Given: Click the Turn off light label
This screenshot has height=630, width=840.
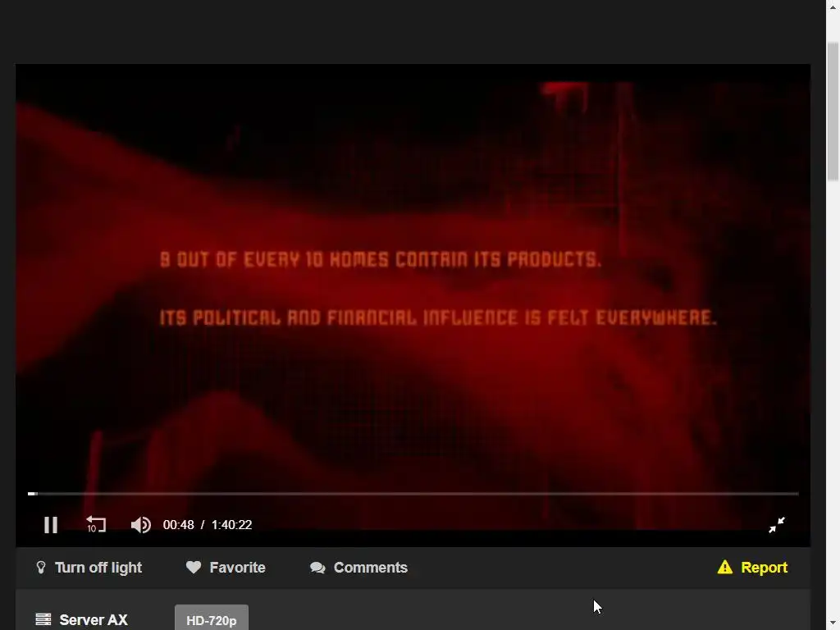Looking at the screenshot, I should 98,568.
